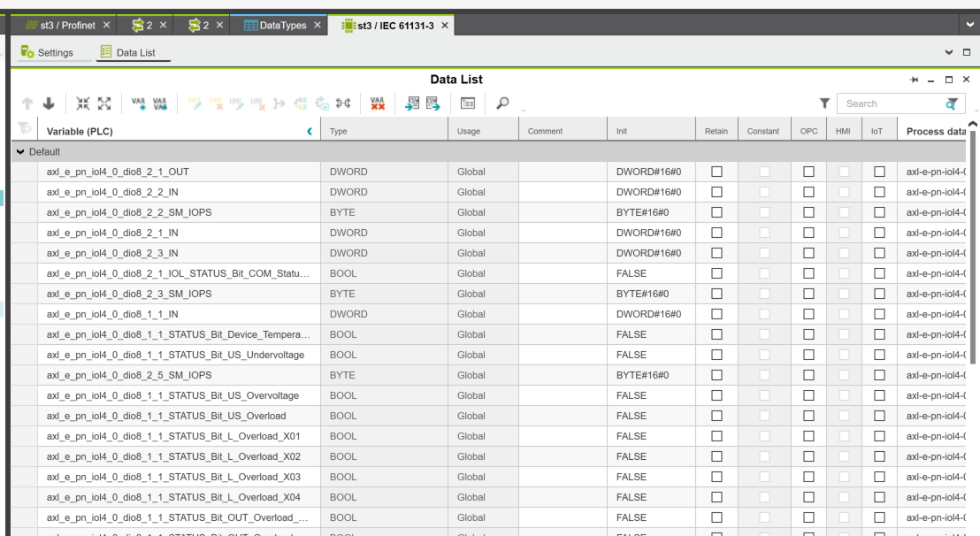Enable Retain for axl_e_pn_iol4_0_dio8_2_1_OUT
Viewport: 980px width, 536px height.
[716, 172]
